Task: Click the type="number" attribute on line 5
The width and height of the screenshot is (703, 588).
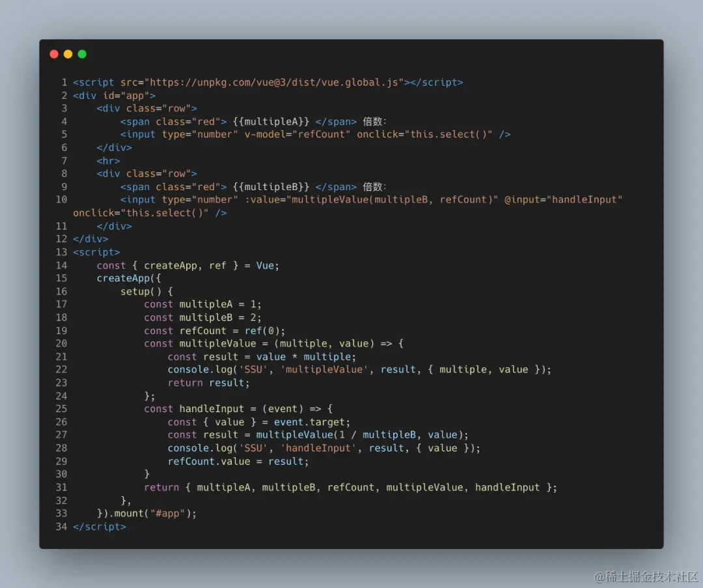Action: [200, 135]
